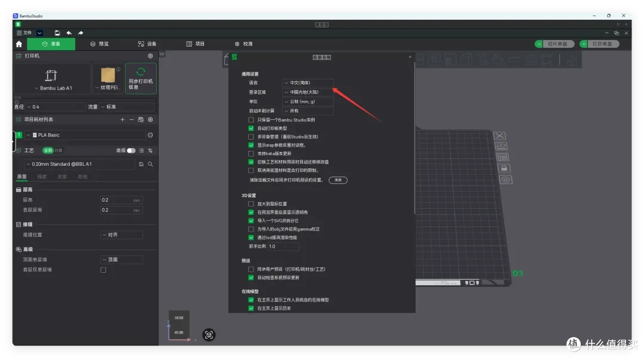This screenshot has width=644, height=358.
Task: Click the plate auto-orient icon beside bed
Action: [501, 146]
